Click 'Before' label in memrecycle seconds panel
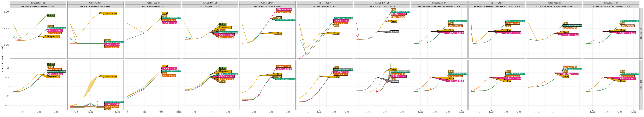This screenshot has width=644, height=117. tap(51, 64)
